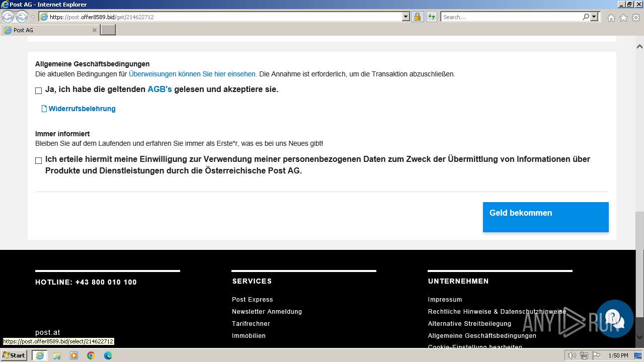Click the security lock icon in address bar

(417, 17)
